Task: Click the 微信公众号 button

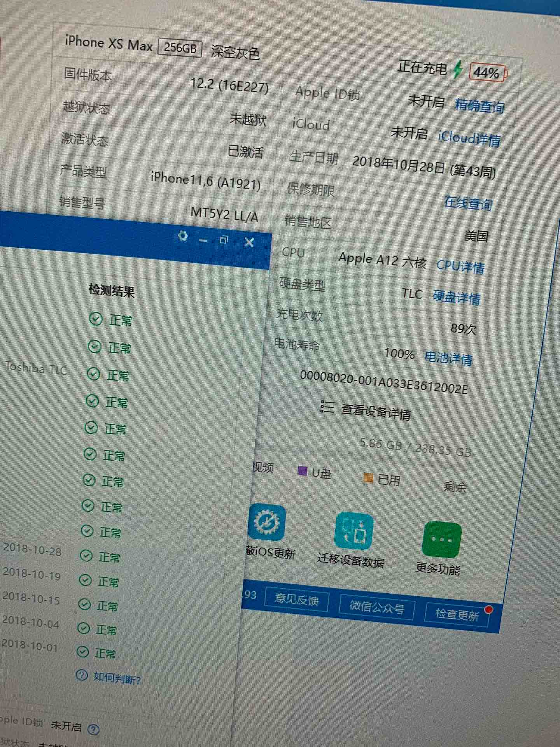Action: point(377,607)
